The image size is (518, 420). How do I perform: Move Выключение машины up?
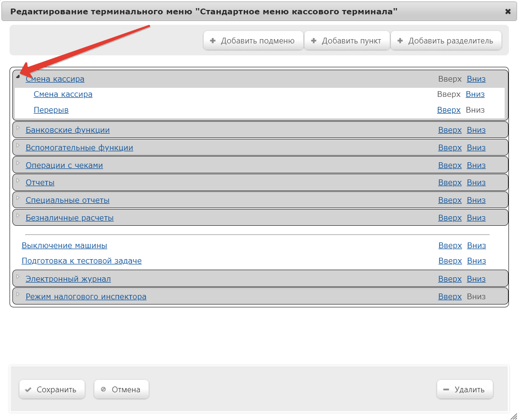(450, 246)
